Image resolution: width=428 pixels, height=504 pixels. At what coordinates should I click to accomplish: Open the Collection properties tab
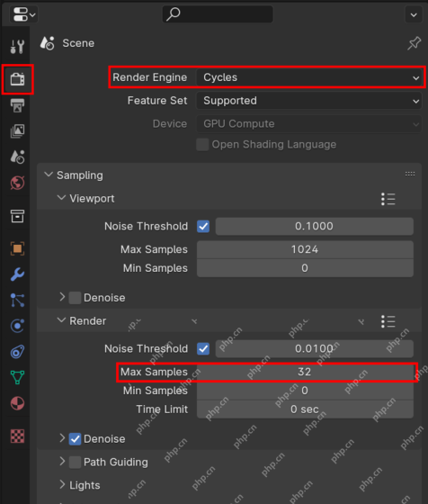(x=17, y=216)
